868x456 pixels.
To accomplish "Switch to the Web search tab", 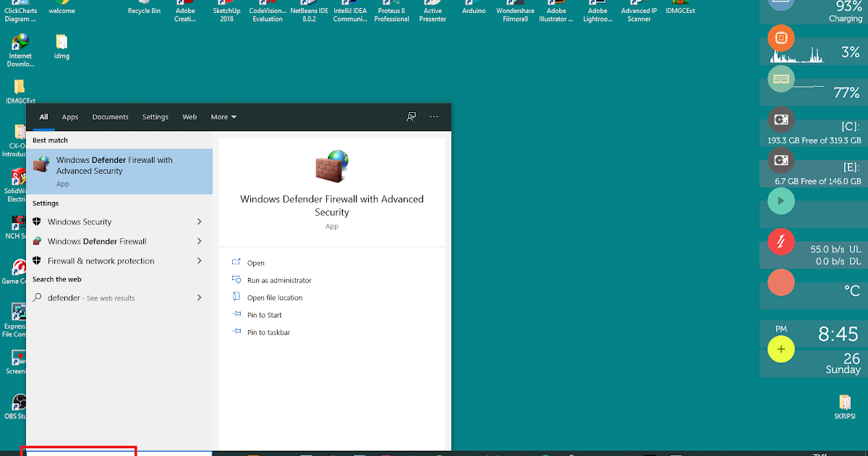I will click(190, 117).
